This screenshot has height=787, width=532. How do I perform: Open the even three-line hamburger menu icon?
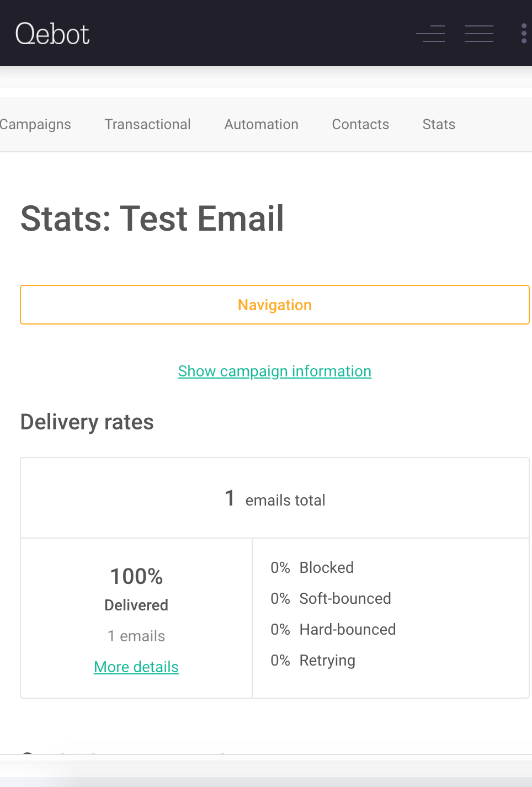[x=478, y=34]
